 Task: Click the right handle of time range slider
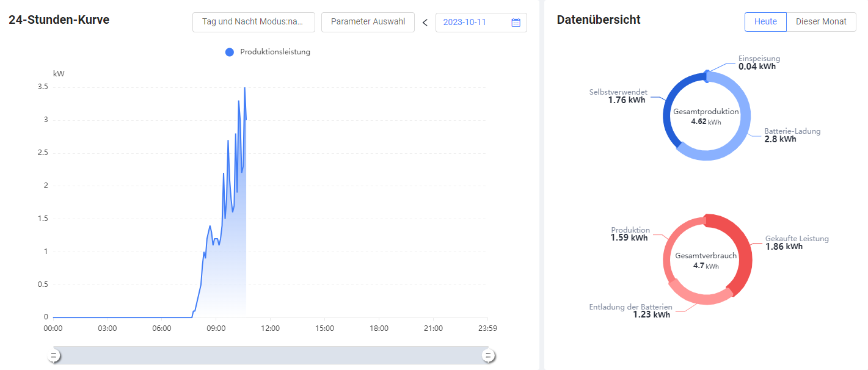pos(487,355)
